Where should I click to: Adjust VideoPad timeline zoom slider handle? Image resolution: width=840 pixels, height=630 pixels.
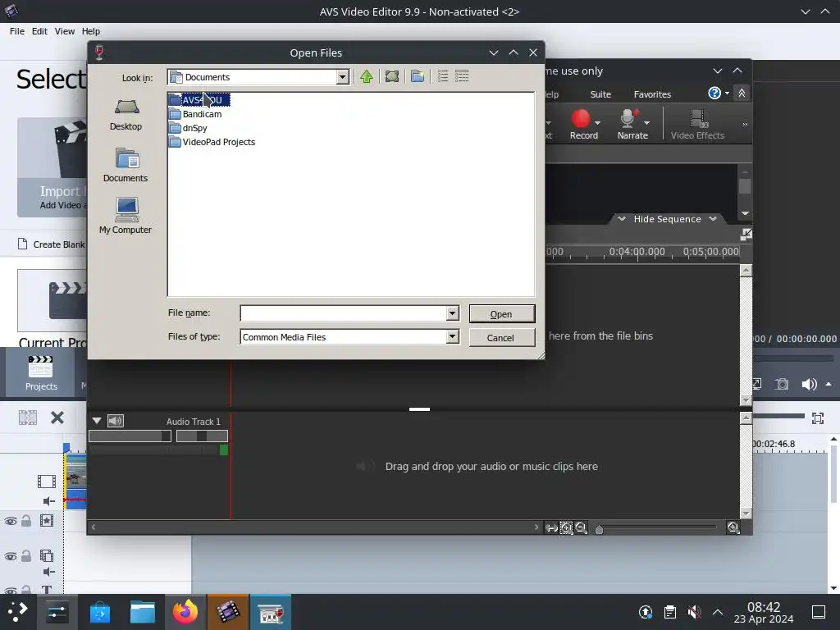[599, 530]
